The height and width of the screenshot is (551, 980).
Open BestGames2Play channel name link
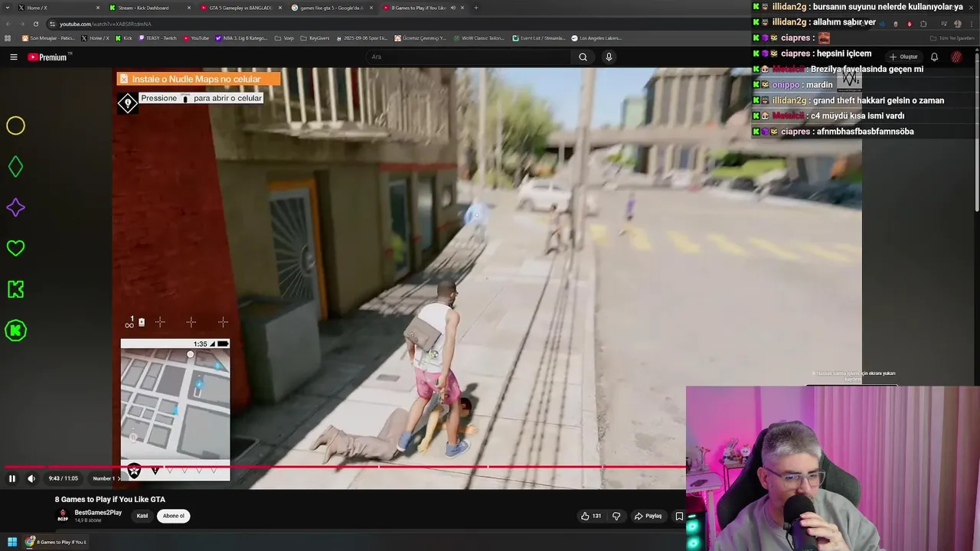click(x=98, y=513)
